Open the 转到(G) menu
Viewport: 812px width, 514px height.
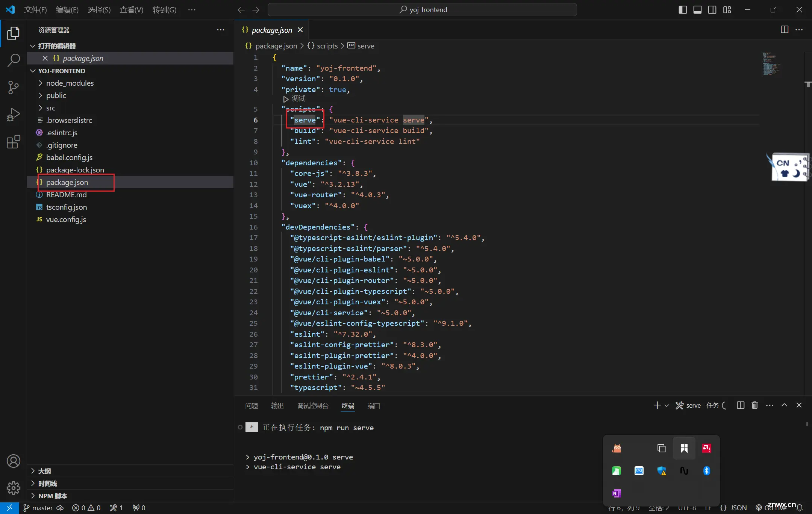[164, 10]
